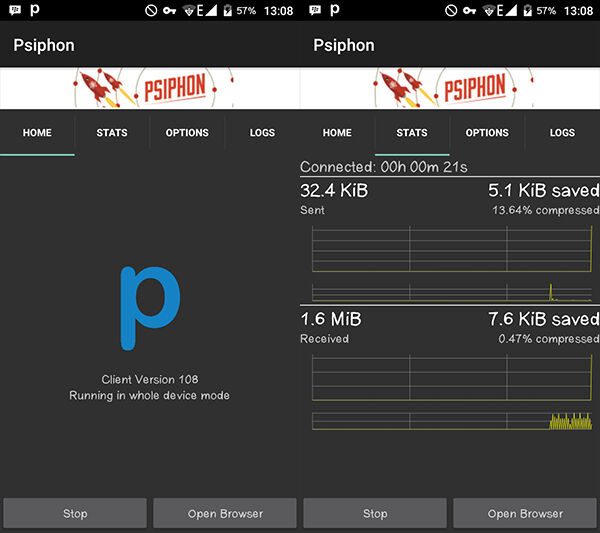Tap left status bar battery icon

tap(228, 10)
